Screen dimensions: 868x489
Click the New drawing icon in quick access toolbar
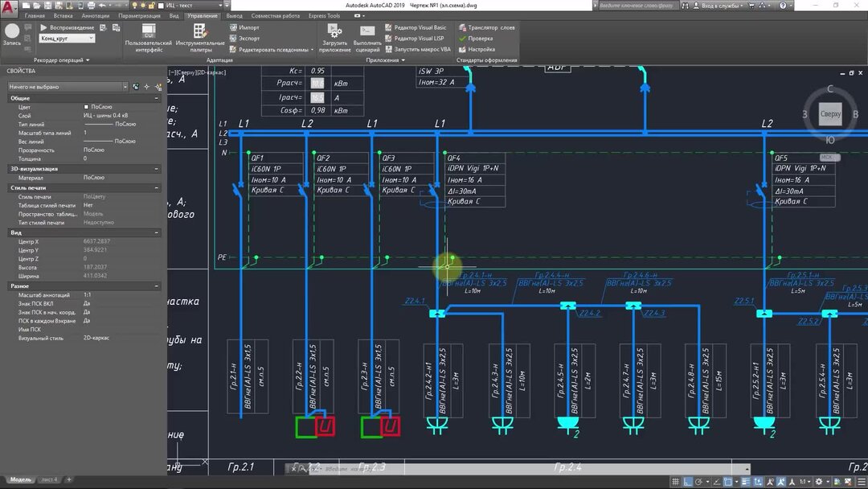26,6
